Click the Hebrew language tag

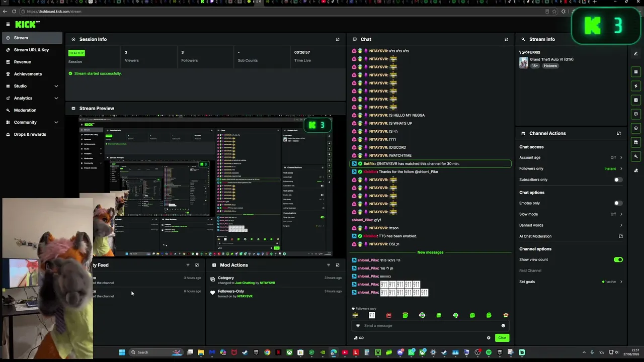[550, 66]
